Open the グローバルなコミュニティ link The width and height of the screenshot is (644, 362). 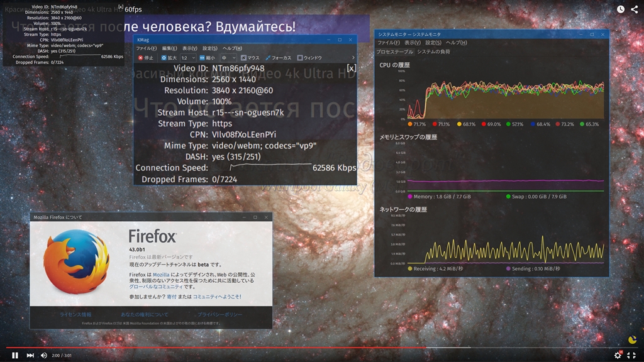coord(156,287)
